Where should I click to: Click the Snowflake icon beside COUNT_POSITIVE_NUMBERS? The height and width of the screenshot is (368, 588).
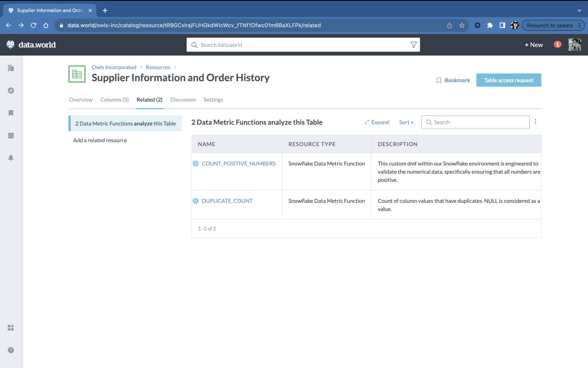196,164
